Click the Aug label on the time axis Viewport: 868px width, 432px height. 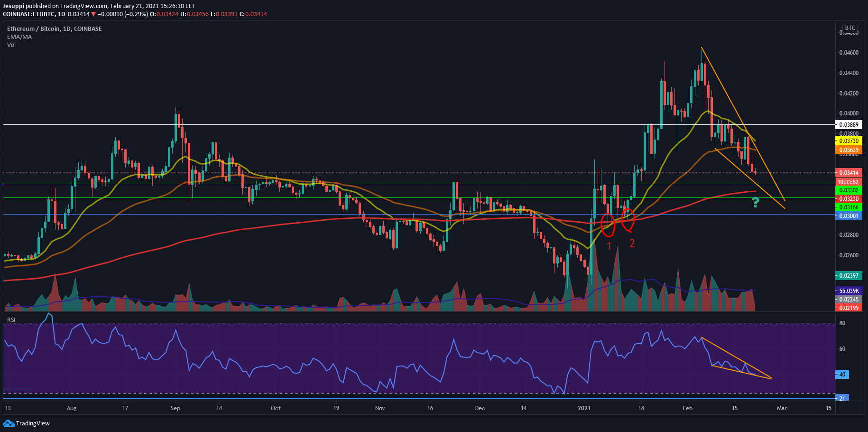coord(72,408)
